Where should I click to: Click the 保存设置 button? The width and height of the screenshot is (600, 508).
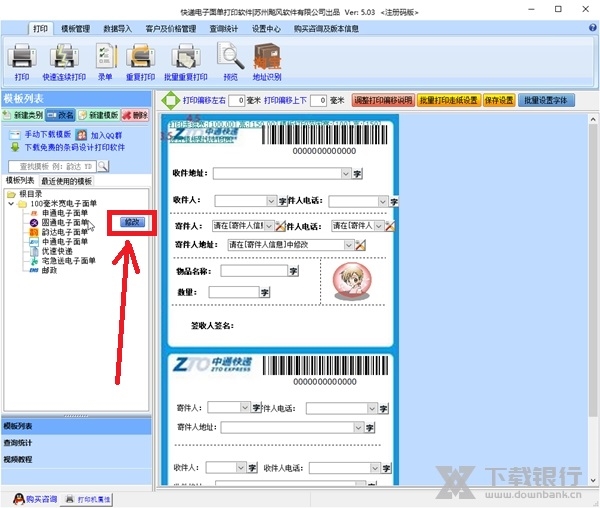(x=499, y=101)
